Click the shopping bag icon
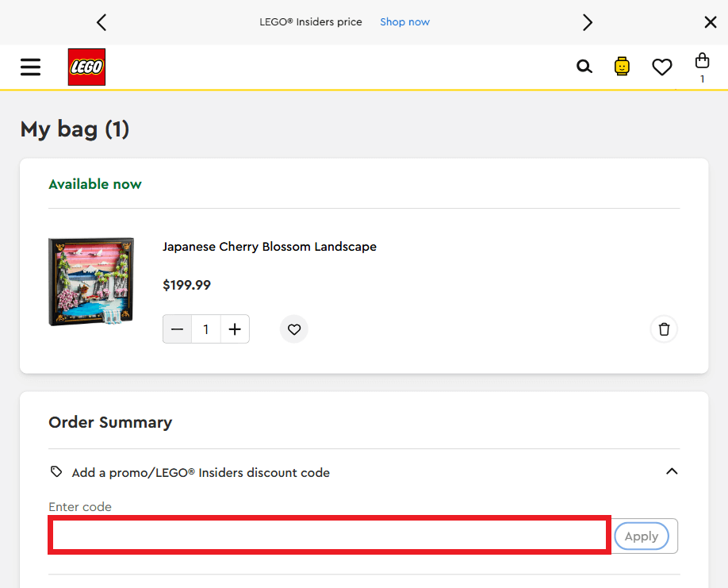The width and height of the screenshot is (728, 588). (702, 62)
